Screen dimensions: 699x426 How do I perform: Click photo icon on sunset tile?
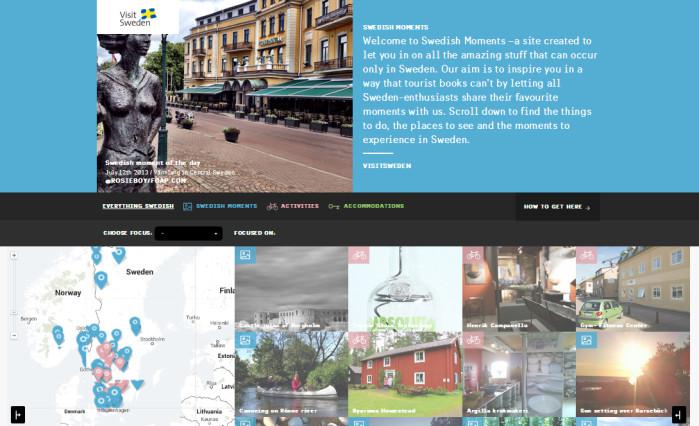(587, 340)
